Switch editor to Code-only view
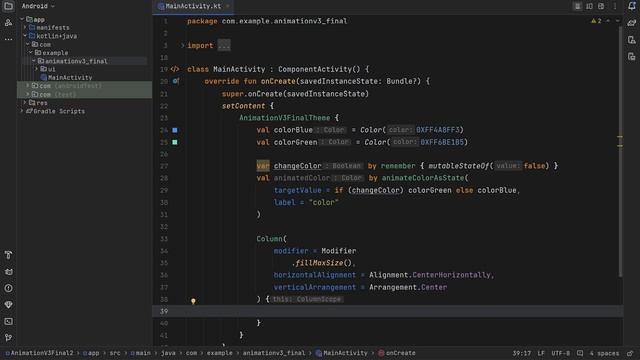 click(x=577, y=6)
